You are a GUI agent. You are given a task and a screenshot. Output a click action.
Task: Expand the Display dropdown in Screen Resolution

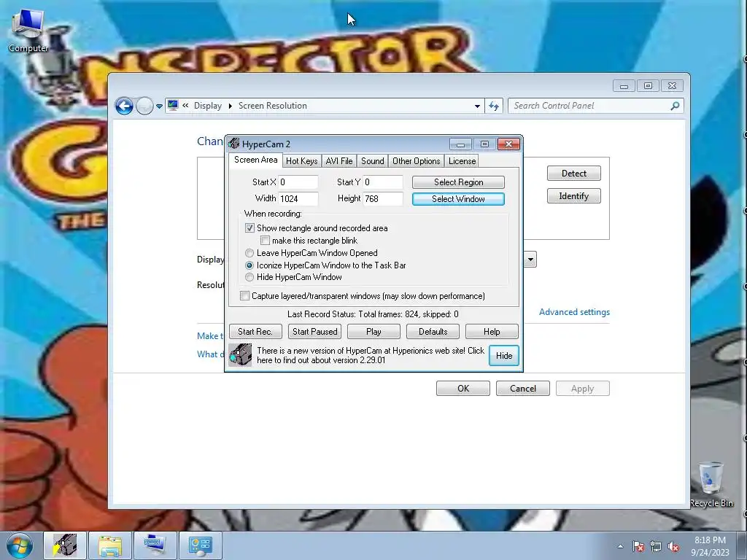[530, 260]
